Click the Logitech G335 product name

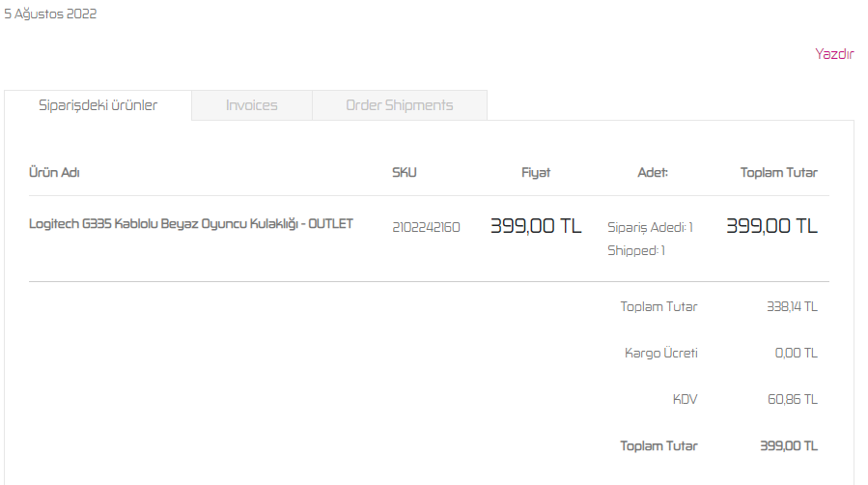click(x=191, y=224)
